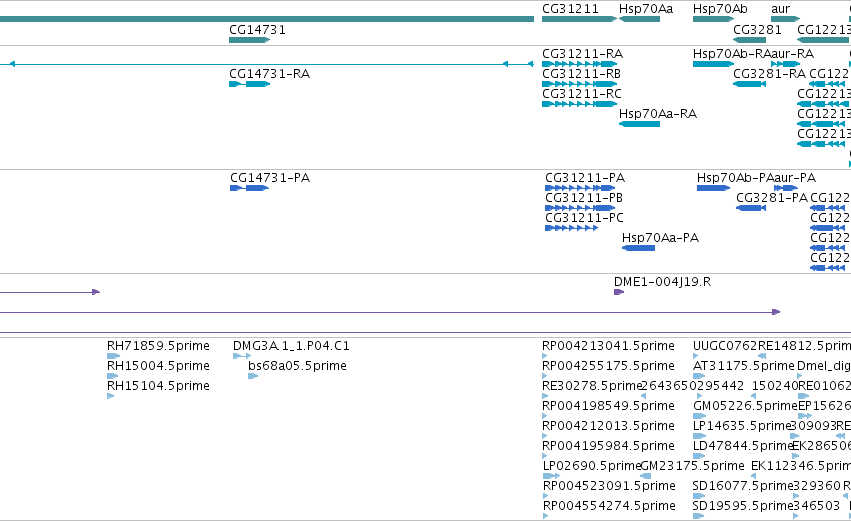Click the RP004198549.5prime EST label
The width and height of the screenshot is (851, 521).
click(608, 406)
